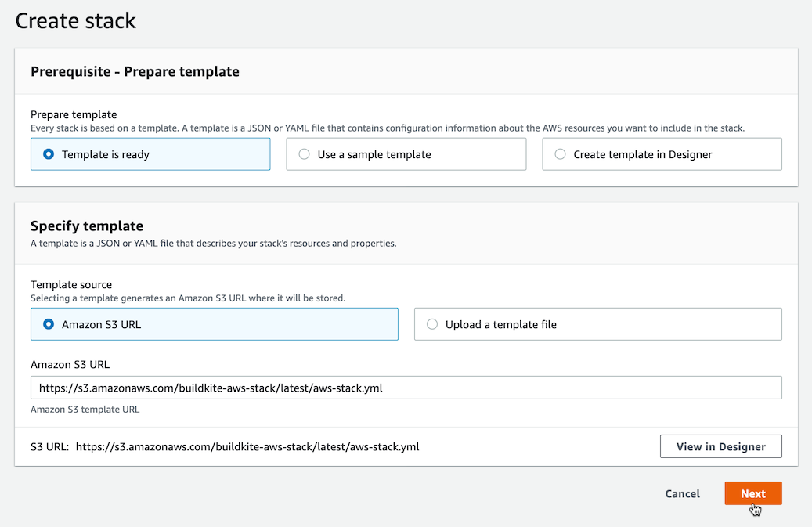Screen dimensions: 812x527
Task: Click the Prerequisite - Prepare template section header
Action: tap(134, 71)
